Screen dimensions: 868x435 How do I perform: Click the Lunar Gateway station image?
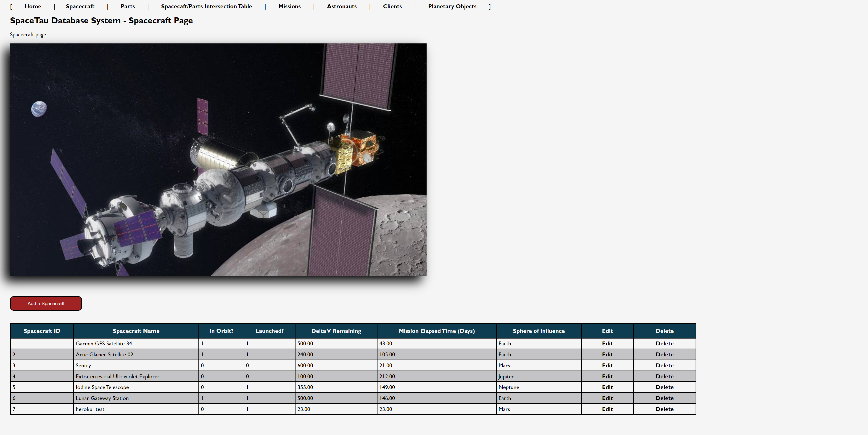[x=218, y=160]
